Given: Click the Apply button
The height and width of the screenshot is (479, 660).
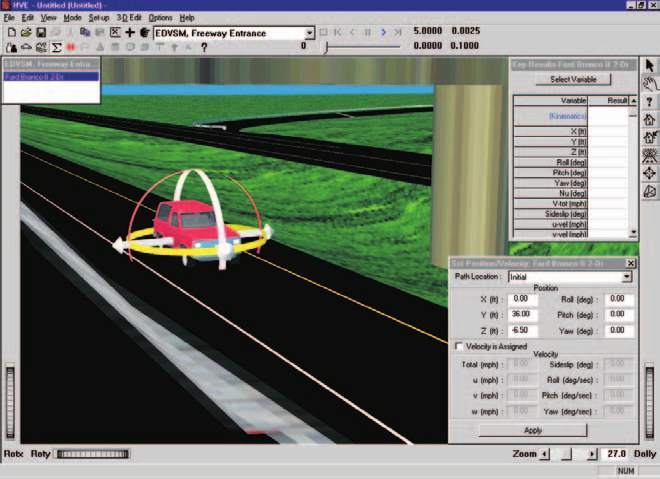Looking at the screenshot, I should [533, 430].
